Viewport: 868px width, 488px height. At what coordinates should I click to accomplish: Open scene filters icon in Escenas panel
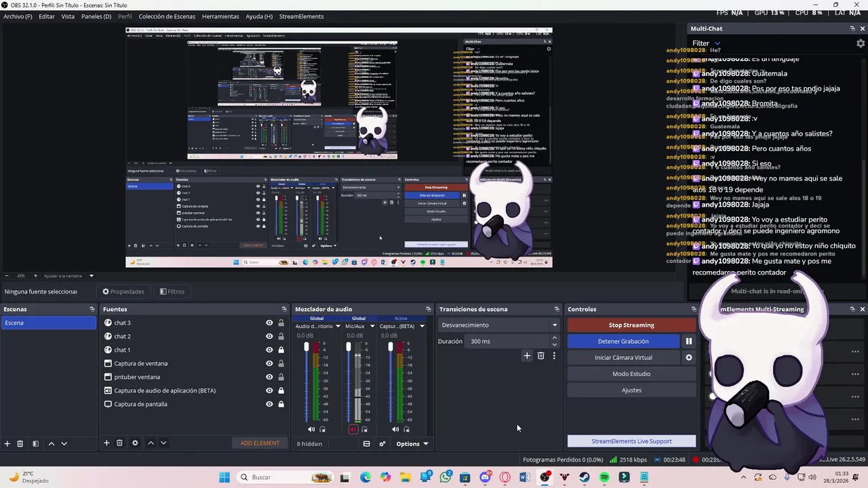[35, 443]
